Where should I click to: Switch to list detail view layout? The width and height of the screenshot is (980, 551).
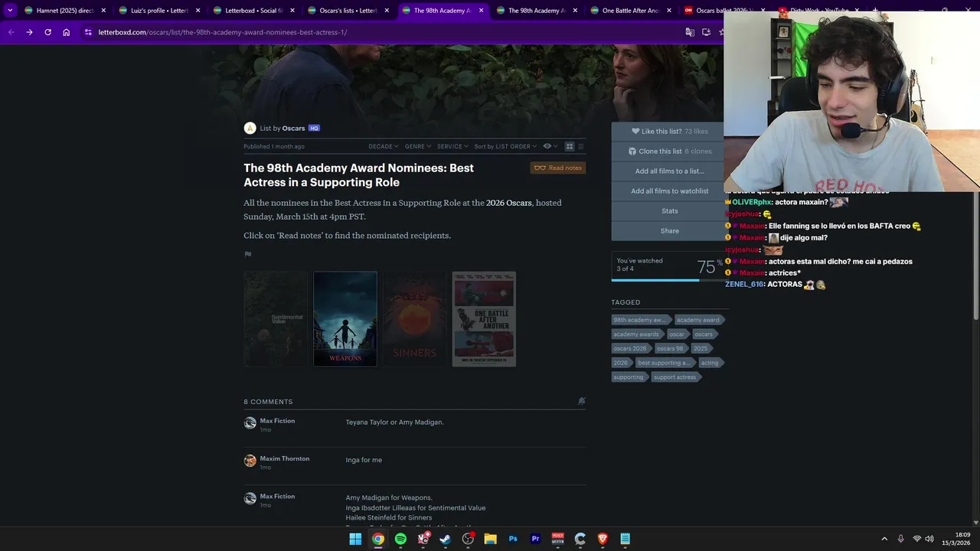tap(580, 146)
